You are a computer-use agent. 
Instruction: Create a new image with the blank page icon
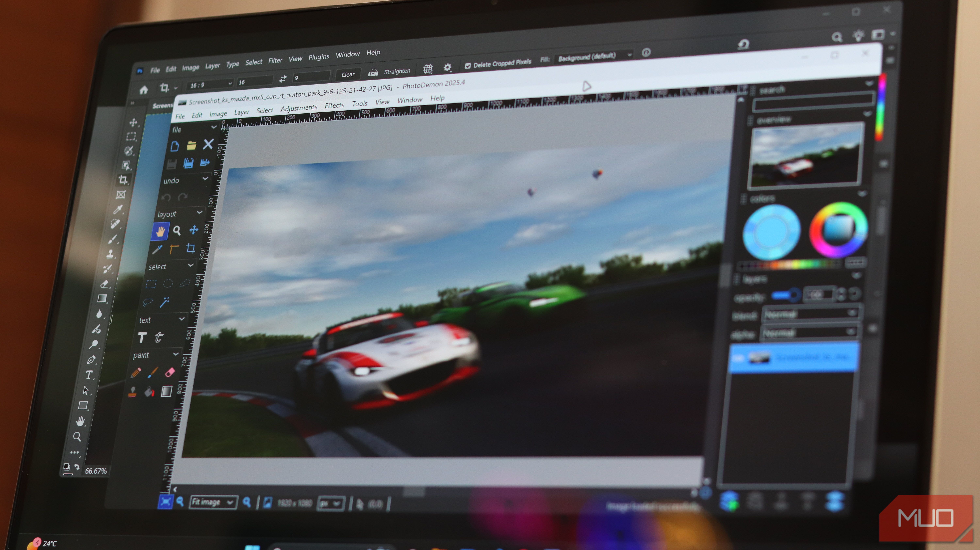click(x=175, y=146)
